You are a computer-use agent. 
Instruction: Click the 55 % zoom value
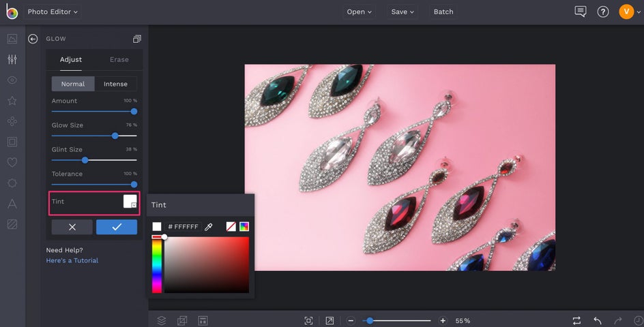click(x=463, y=321)
